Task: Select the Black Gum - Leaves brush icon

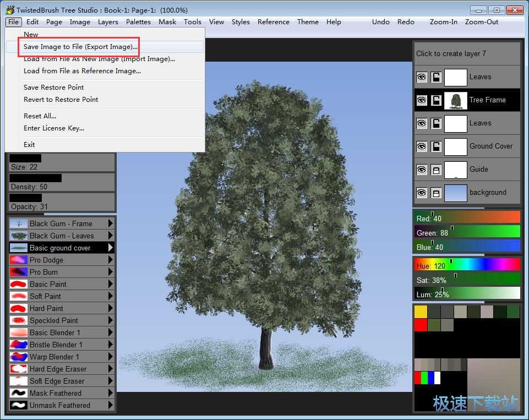Action: click(19, 236)
